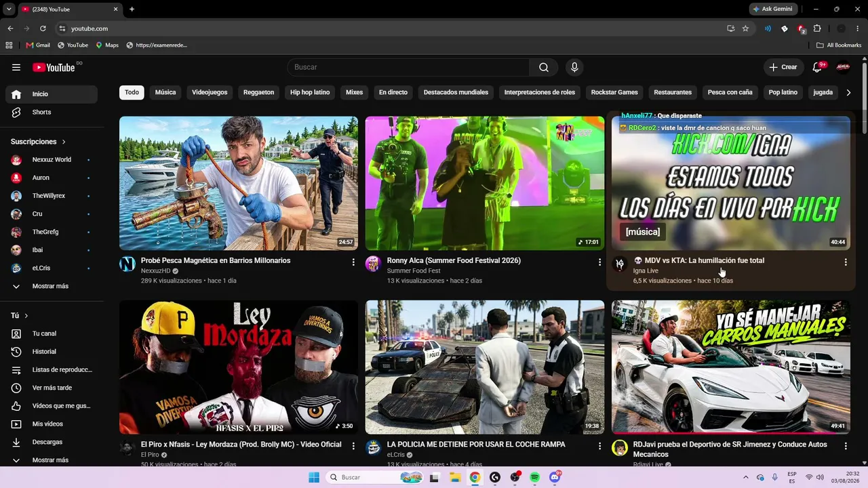This screenshot has height=488, width=868.
Task: Select the Todo filter chip
Action: [x=132, y=92]
